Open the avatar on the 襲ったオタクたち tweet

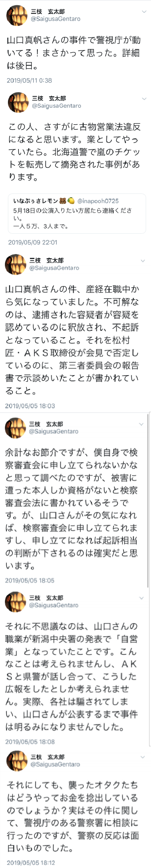point(17,761)
